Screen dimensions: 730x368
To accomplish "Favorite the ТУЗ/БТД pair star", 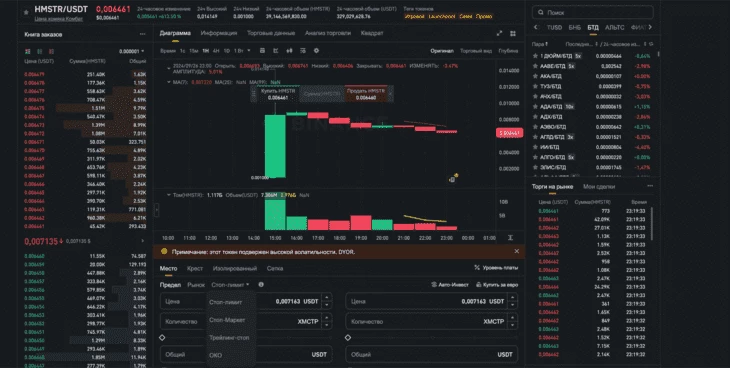I will tap(535, 86).
